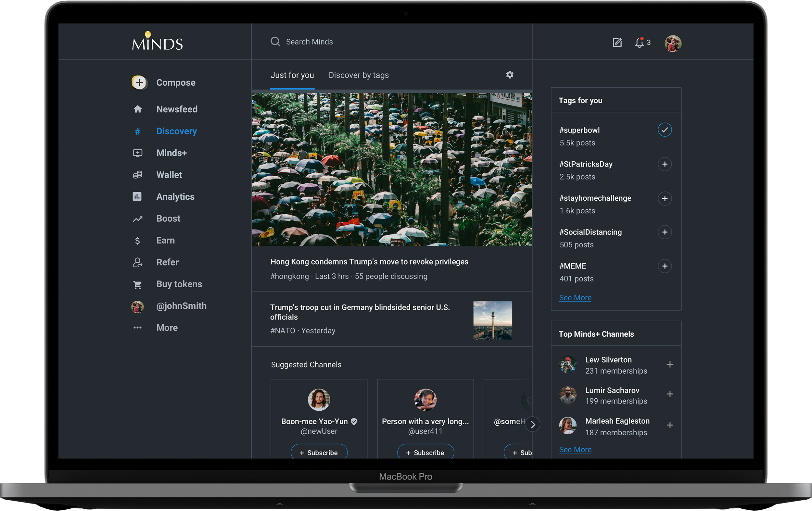Viewport: 812px width, 511px height.
Task: Open the notifications bell icon
Action: (x=639, y=43)
